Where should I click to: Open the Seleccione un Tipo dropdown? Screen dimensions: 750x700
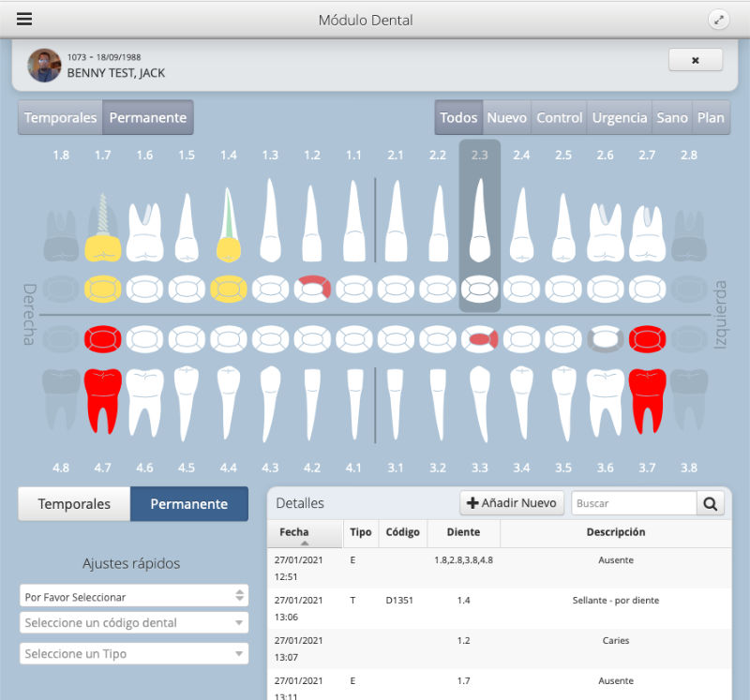[x=134, y=653]
